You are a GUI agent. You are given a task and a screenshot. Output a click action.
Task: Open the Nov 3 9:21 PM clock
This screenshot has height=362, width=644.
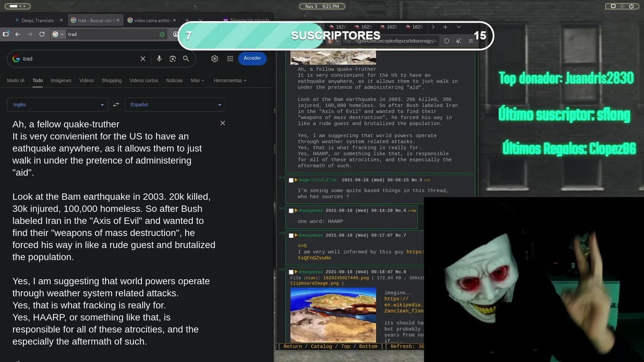tap(322, 6)
